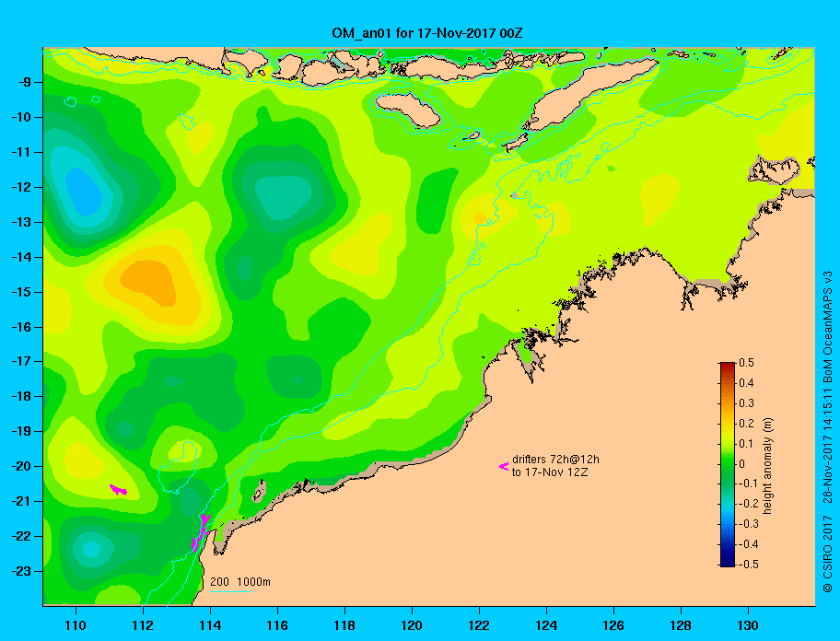
Task: Click latitude label -21 on the left axis
Action: click(21, 501)
